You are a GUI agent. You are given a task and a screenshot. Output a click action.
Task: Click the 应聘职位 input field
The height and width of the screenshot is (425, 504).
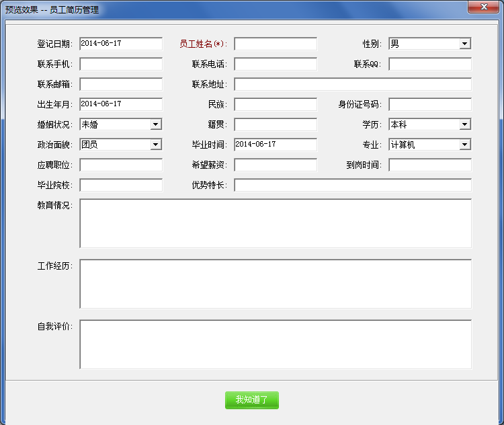click(x=121, y=165)
